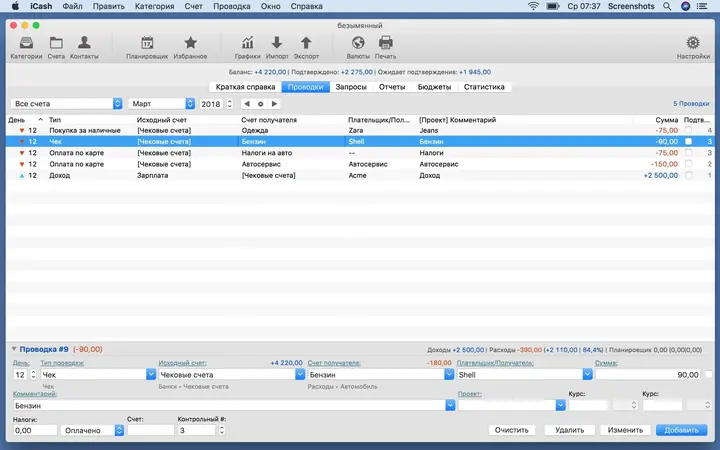Switch to the Отчеты tab

click(392, 87)
